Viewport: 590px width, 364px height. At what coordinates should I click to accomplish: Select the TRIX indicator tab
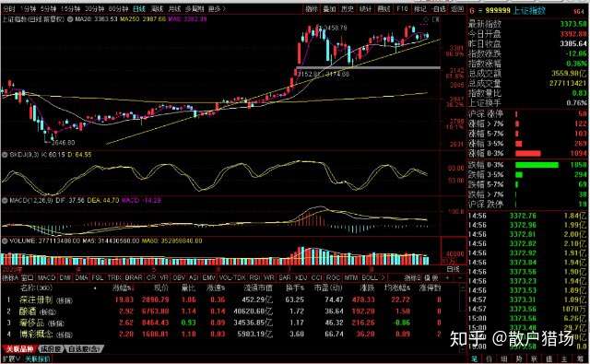click(114, 278)
